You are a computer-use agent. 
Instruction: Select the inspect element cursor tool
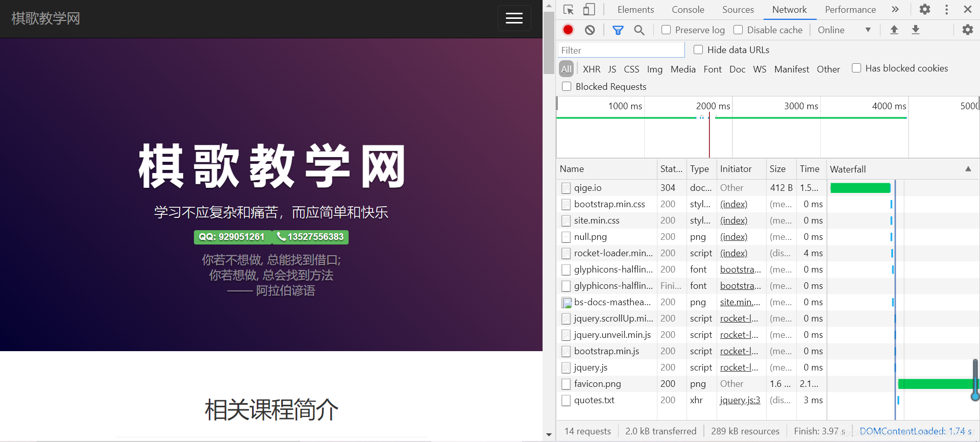[x=569, y=10]
